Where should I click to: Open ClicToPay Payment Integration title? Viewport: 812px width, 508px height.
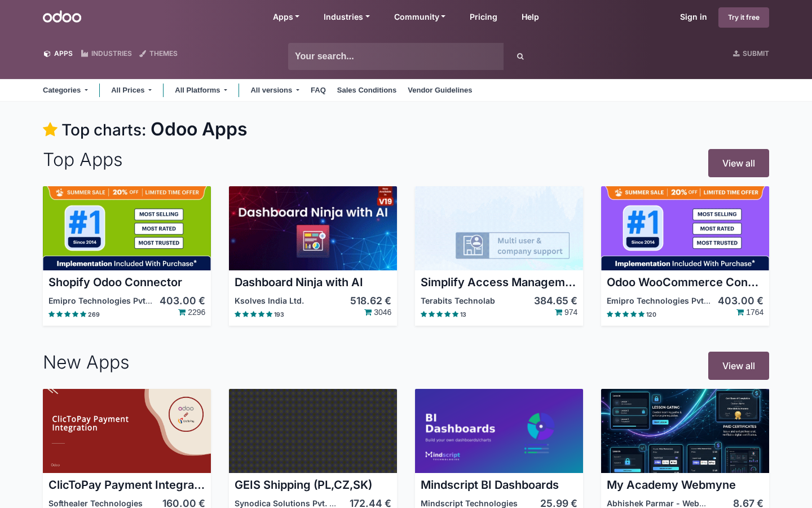coord(126,485)
